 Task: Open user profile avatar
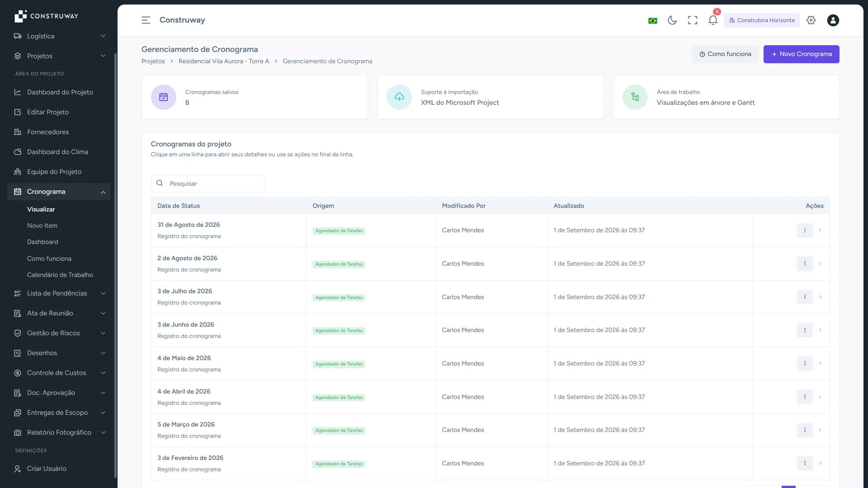coord(833,20)
